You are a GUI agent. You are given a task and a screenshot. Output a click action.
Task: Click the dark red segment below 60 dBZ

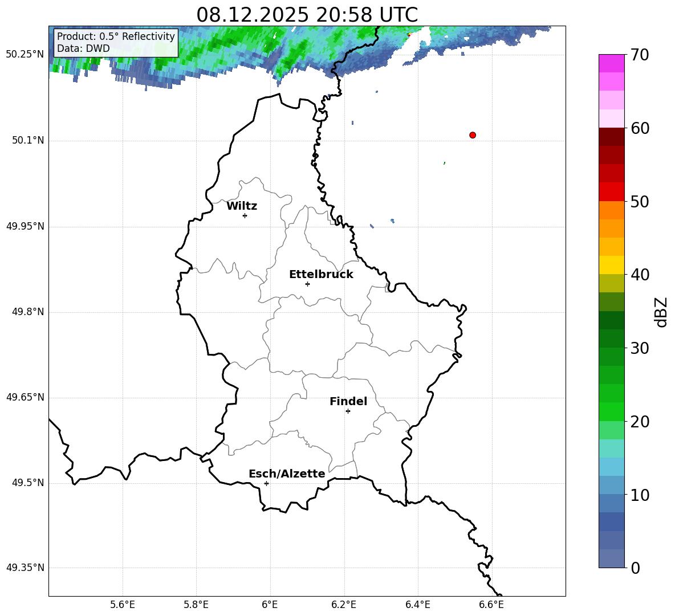pos(611,137)
